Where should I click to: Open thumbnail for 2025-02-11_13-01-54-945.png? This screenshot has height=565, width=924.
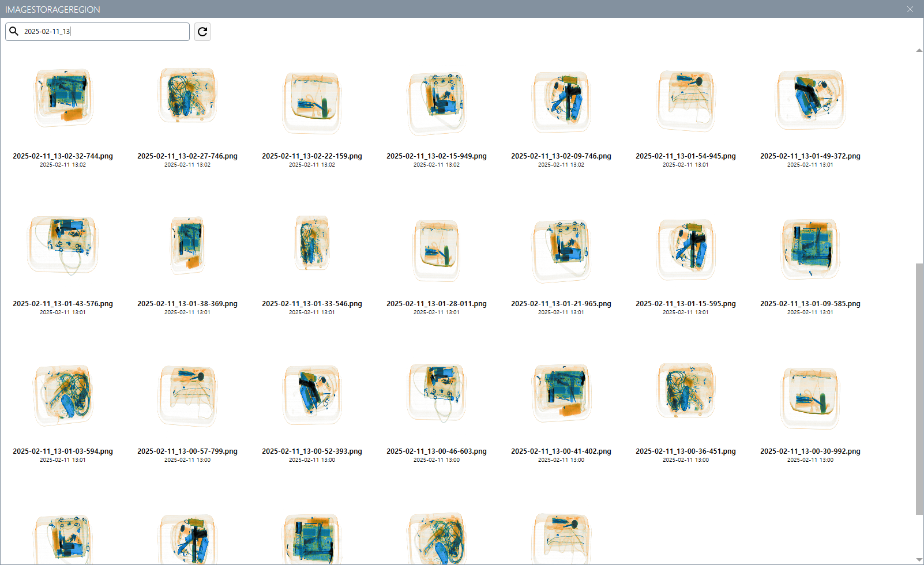click(686, 101)
